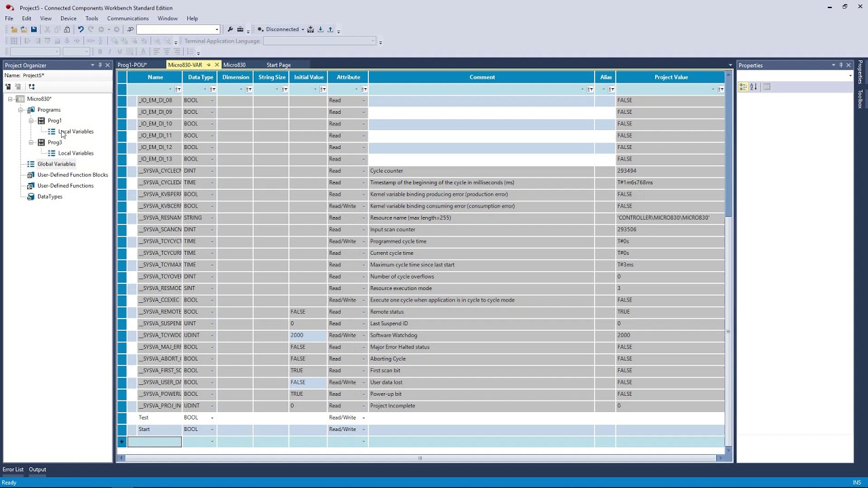Open the Communications menu
This screenshot has width=868, height=488.
click(127, 18)
